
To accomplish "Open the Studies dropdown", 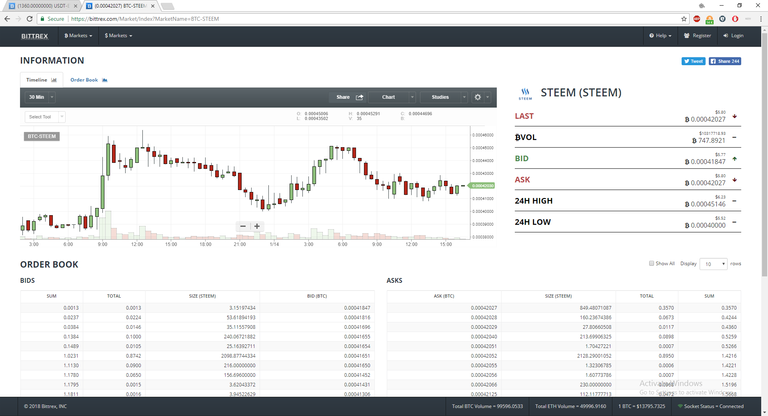I will 444,97.
